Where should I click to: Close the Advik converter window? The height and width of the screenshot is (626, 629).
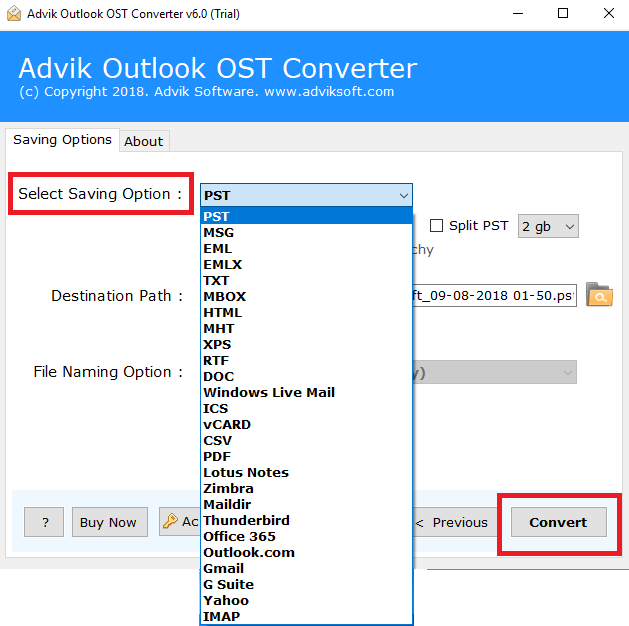609,14
